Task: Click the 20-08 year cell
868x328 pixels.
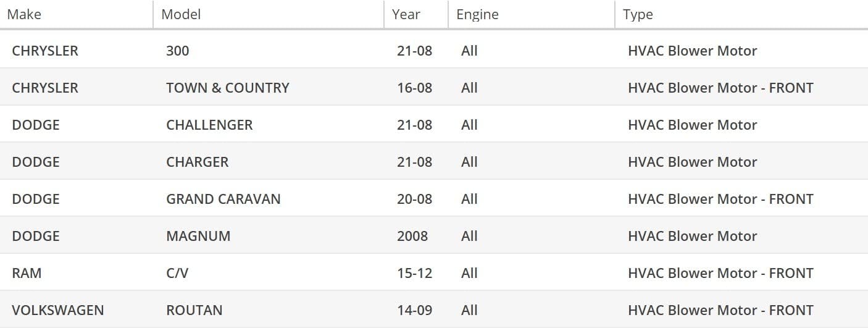Action: (414, 199)
